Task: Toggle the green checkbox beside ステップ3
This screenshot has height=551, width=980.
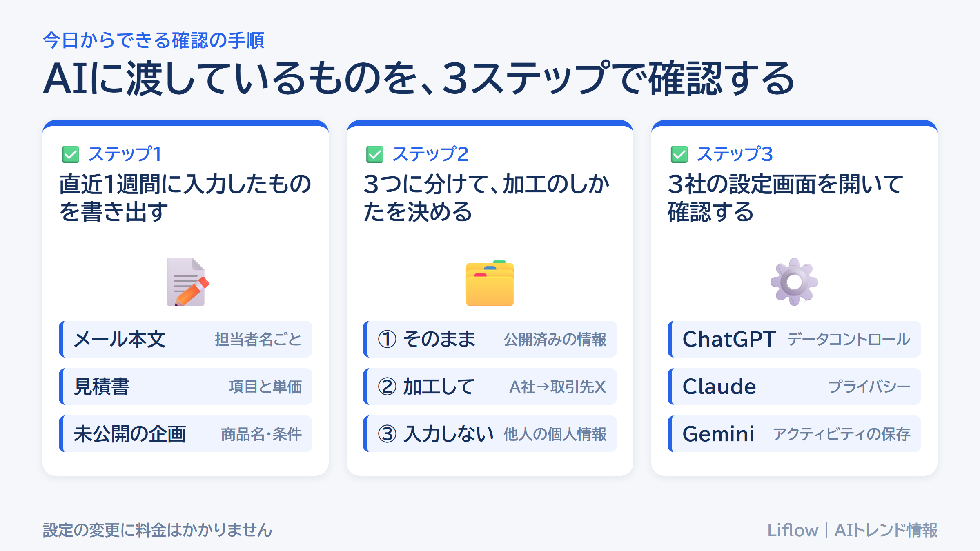Action: 679,154
